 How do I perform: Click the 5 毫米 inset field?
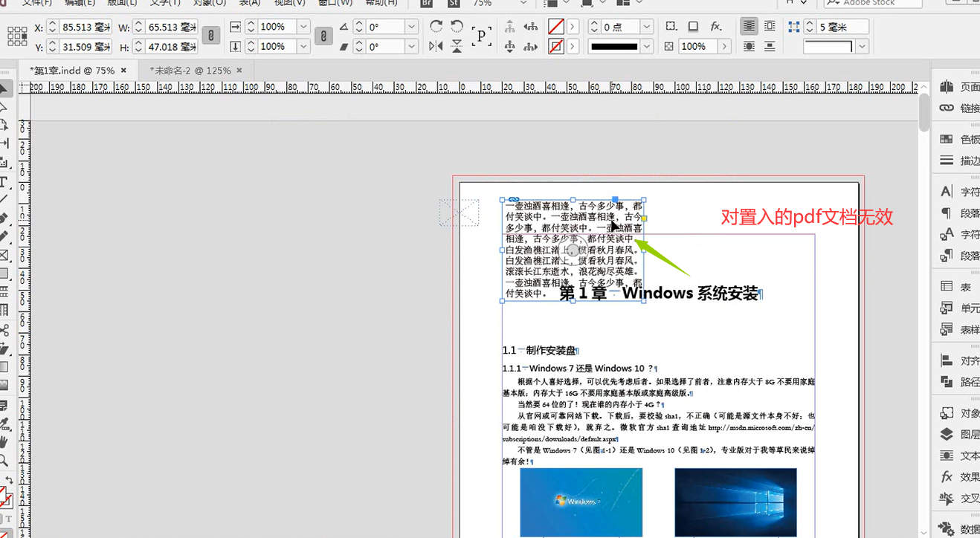(842, 27)
